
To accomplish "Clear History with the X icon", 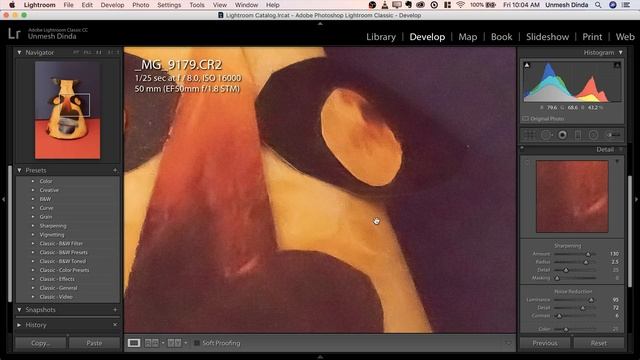I will click(x=115, y=325).
